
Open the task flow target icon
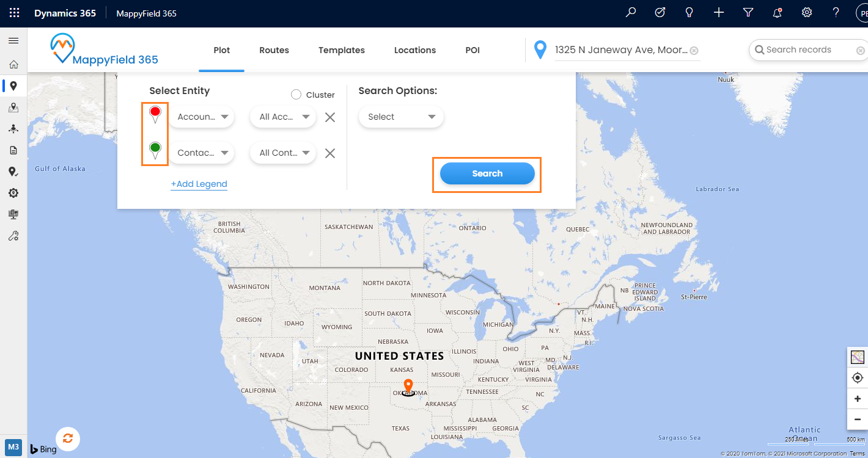click(x=660, y=12)
